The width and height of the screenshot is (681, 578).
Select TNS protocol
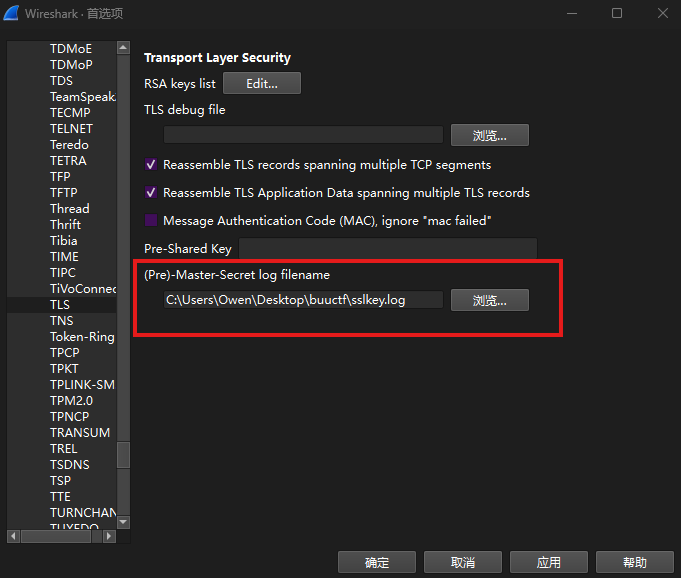pos(62,321)
